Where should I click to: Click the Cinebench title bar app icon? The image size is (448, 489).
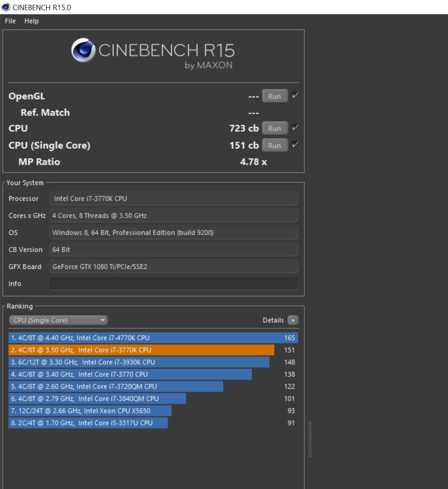coord(6,7)
